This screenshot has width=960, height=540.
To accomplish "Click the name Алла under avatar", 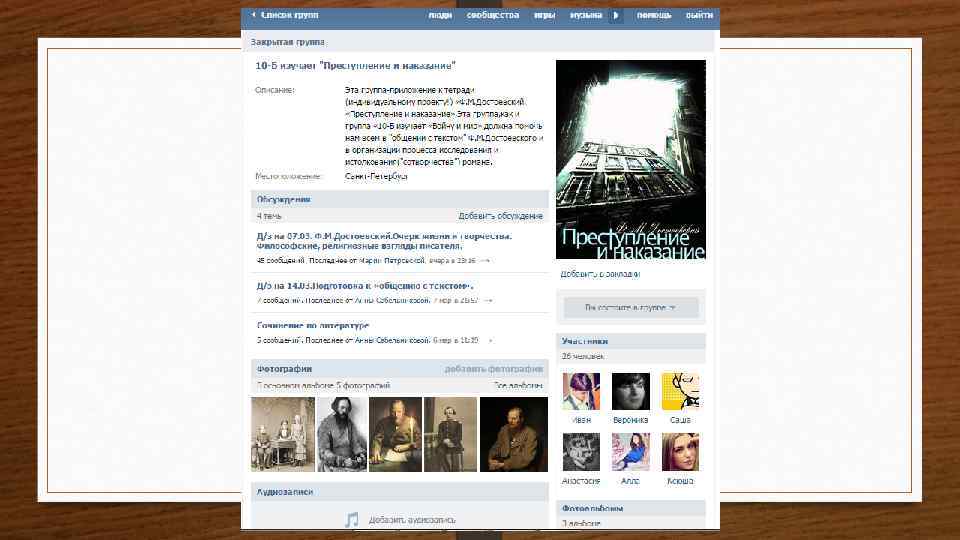I will coord(630,481).
